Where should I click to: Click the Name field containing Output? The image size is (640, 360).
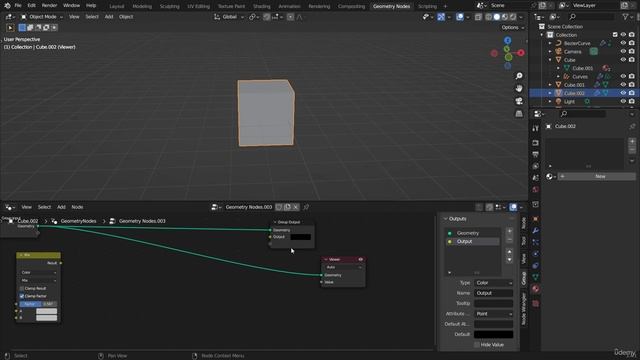coord(493,293)
